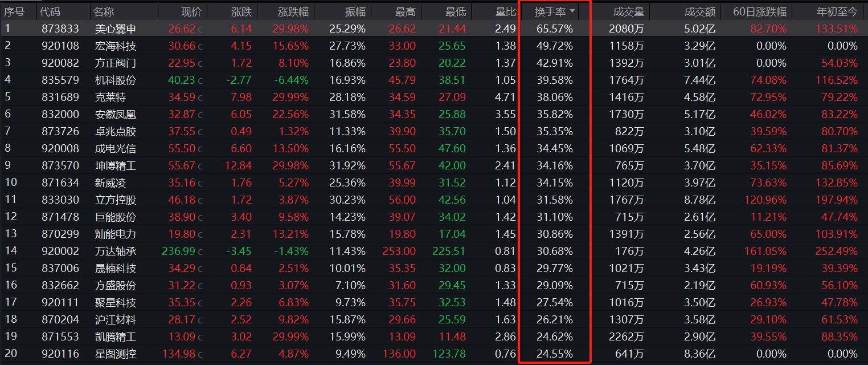Click the stock name 星图测控
The height and width of the screenshot is (365, 868).
[116, 354]
